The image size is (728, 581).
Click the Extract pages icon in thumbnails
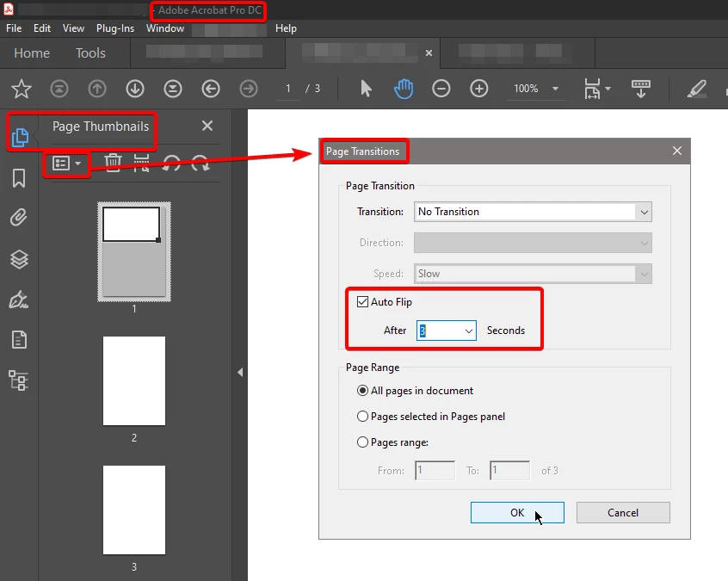click(x=142, y=163)
